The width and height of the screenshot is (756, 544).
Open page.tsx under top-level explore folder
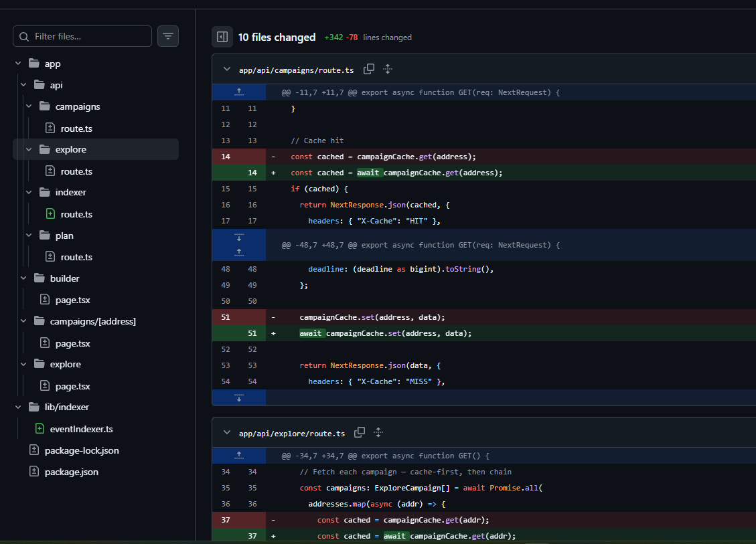73,386
